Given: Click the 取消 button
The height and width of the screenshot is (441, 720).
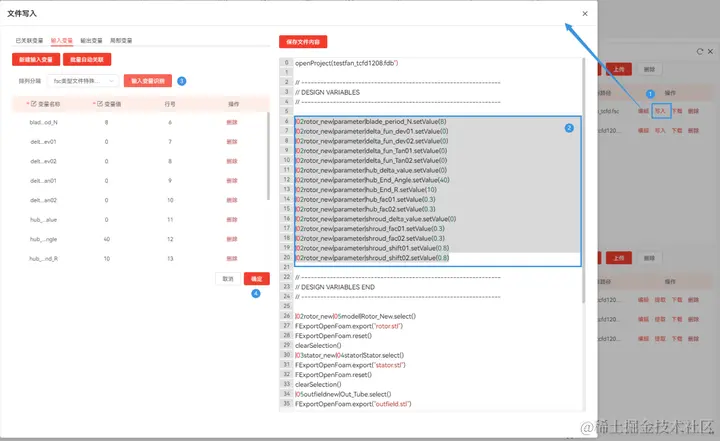Looking at the screenshot, I should coord(228,279).
